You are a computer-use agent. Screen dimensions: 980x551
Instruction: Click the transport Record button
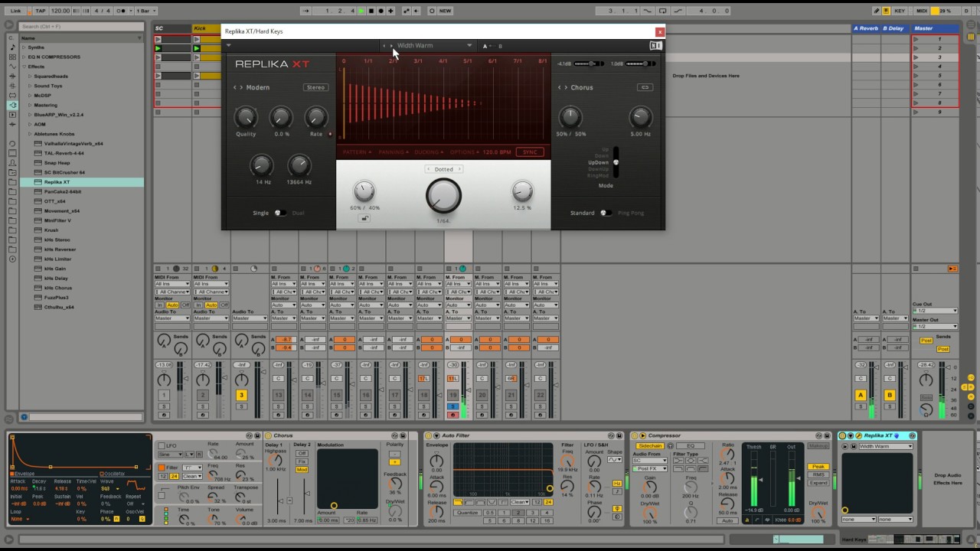(x=381, y=11)
